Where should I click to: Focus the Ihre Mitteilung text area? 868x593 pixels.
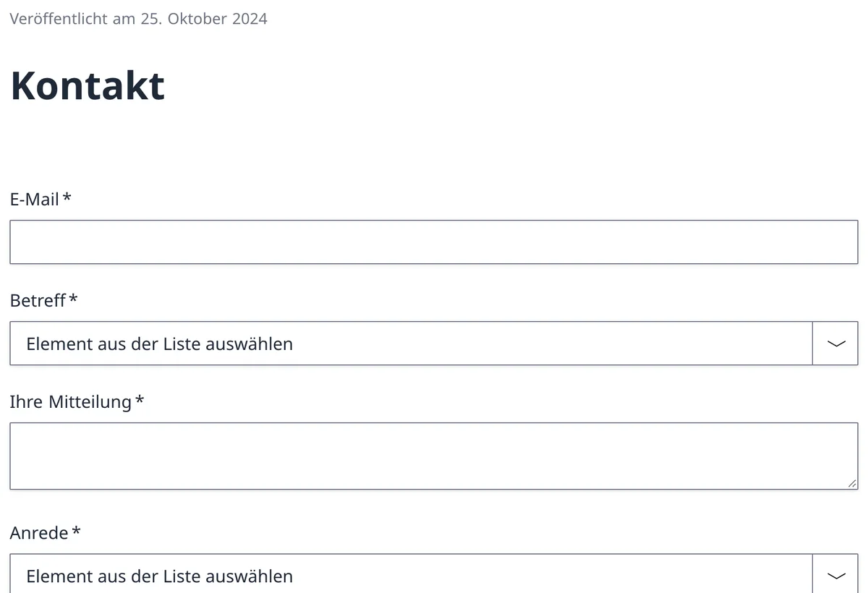click(434, 456)
